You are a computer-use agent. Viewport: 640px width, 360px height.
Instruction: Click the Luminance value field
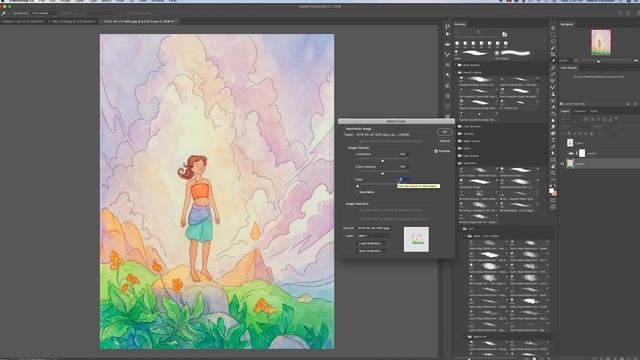click(403, 154)
